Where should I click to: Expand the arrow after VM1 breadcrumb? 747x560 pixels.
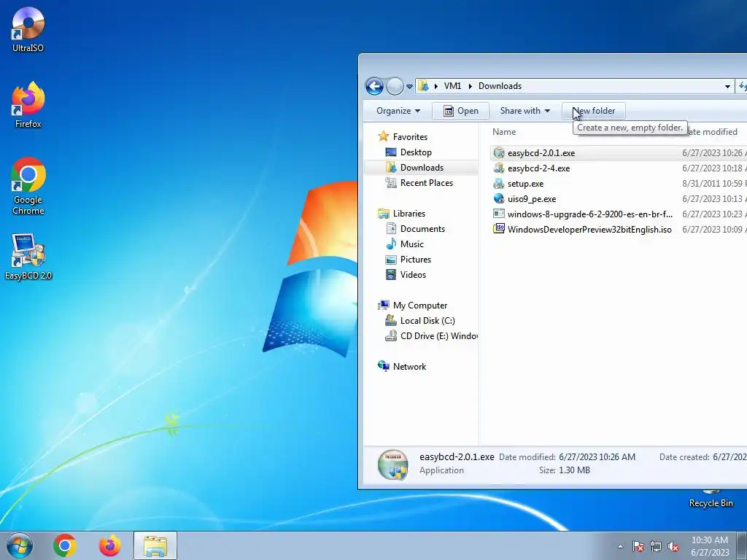[x=471, y=86]
